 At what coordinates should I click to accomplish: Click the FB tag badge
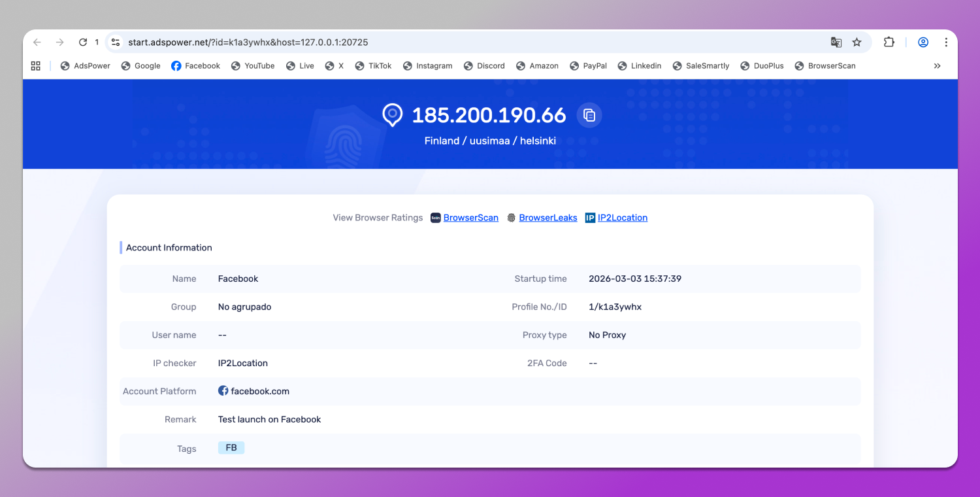click(231, 448)
